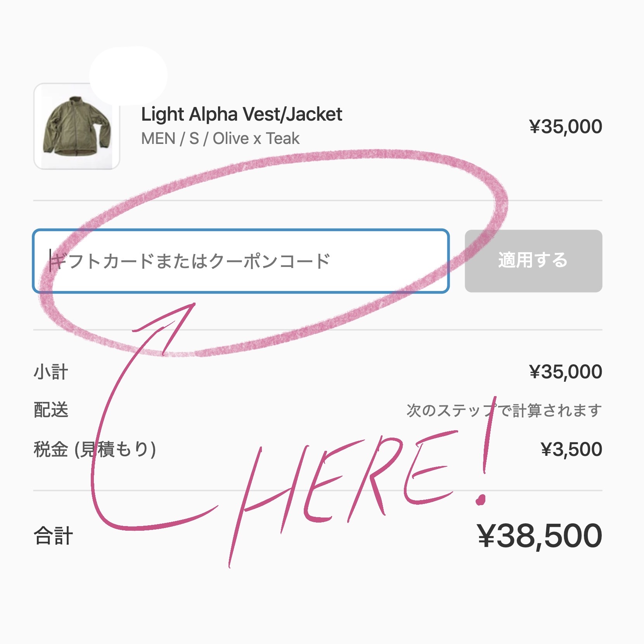Click the subtotal amount ¥35,000
Image resolution: width=644 pixels, height=644 pixels.
tap(566, 372)
